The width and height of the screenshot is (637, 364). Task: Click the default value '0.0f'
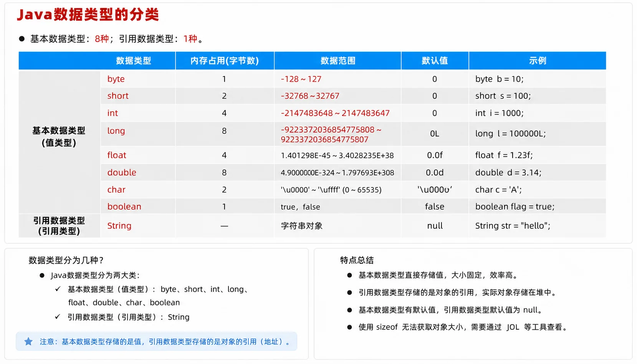click(435, 155)
